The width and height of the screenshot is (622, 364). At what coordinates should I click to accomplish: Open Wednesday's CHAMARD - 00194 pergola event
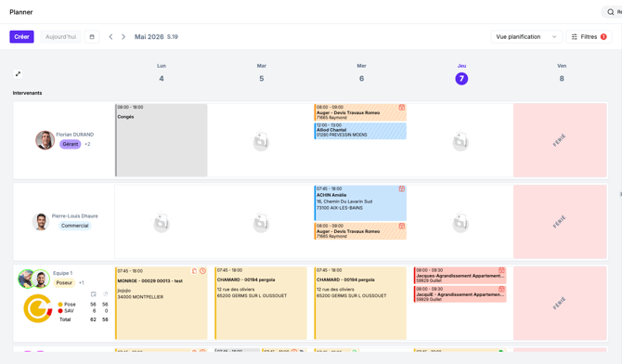[360, 304]
